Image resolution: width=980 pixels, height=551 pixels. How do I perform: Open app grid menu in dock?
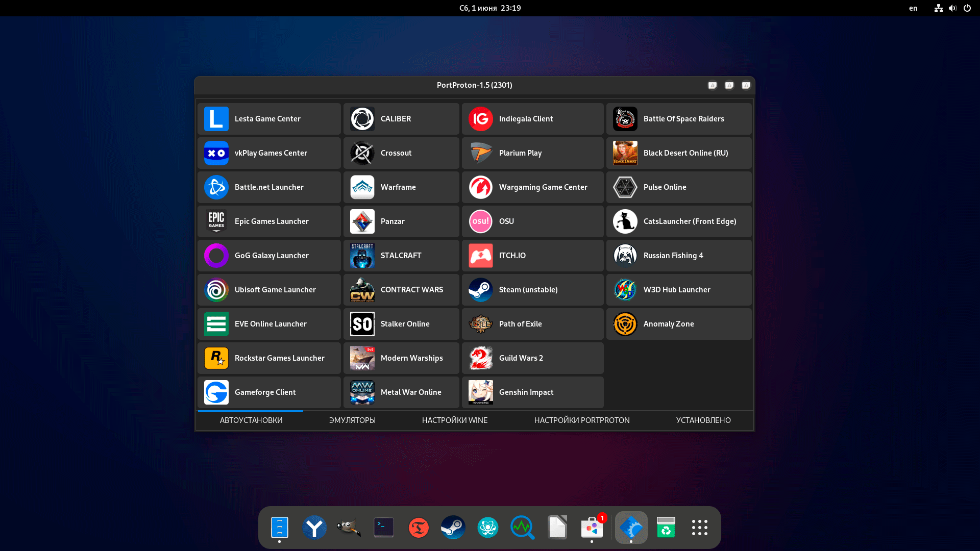pos(700,527)
